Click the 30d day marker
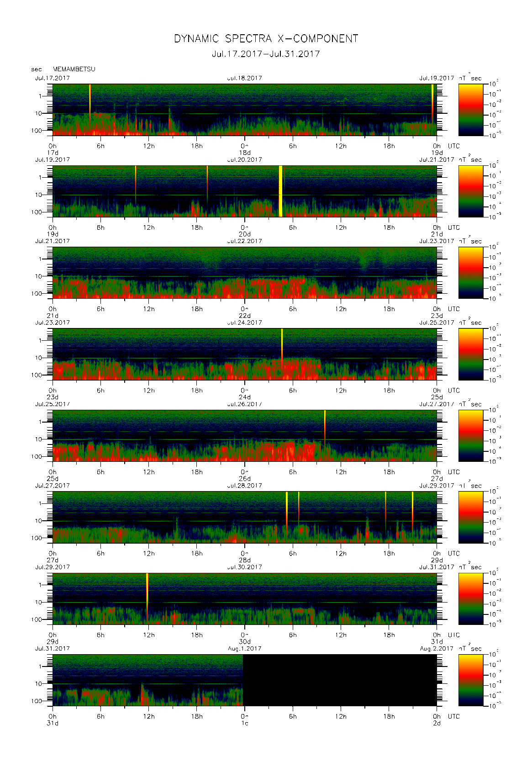532x767 pixels. (x=245, y=642)
